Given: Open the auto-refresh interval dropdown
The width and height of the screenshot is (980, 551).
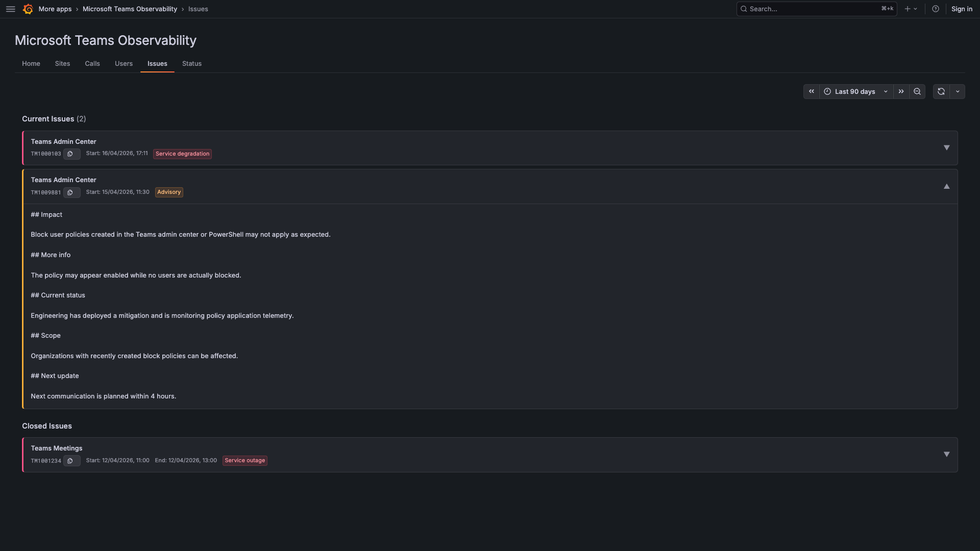Looking at the screenshot, I should [x=958, y=91].
